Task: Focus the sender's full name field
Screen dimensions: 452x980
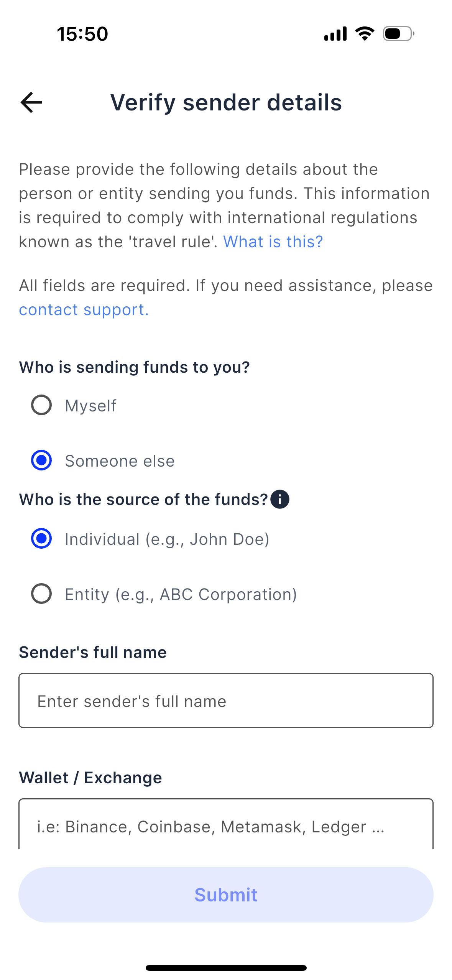Action: [x=226, y=700]
